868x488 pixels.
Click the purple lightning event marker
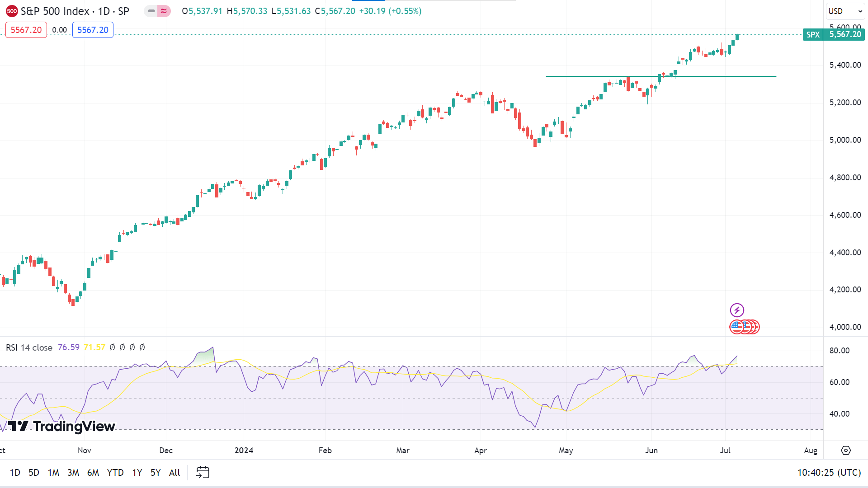737,310
